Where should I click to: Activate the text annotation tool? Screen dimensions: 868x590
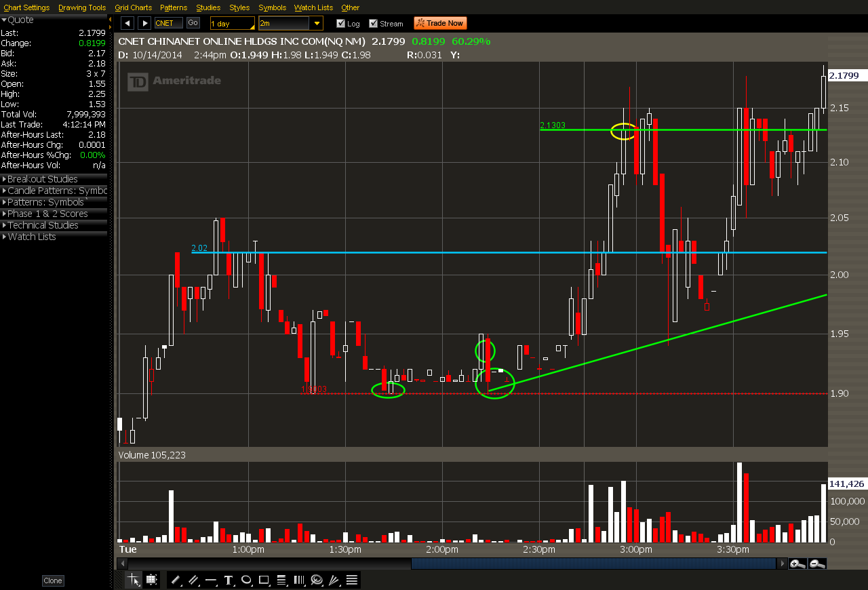click(x=229, y=580)
